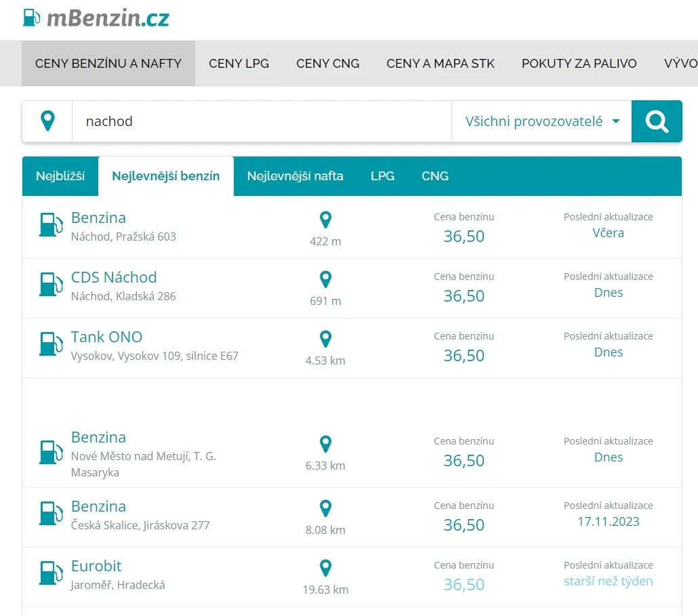Switch to the CNG tab

pyautogui.click(x=435, y=176)
